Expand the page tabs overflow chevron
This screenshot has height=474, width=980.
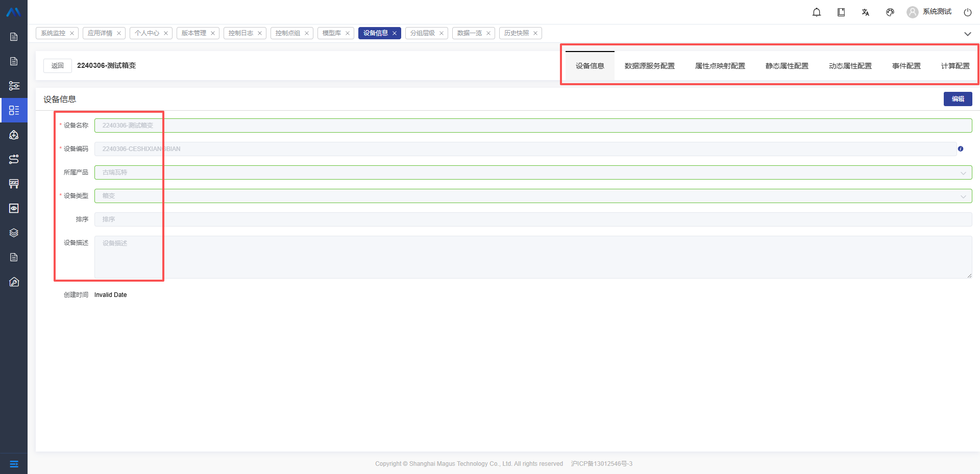point(967,34)
